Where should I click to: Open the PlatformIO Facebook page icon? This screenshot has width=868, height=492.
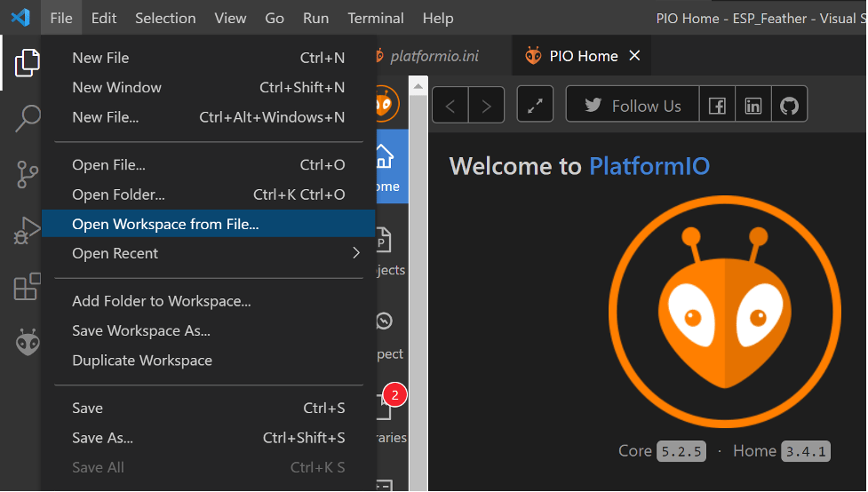click(717, 107)
